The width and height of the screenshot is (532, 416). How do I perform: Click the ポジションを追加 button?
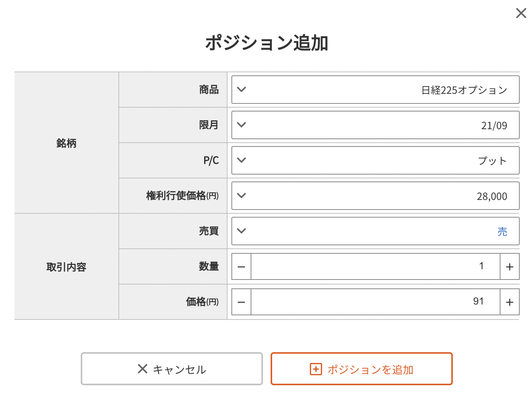[362, 369]
